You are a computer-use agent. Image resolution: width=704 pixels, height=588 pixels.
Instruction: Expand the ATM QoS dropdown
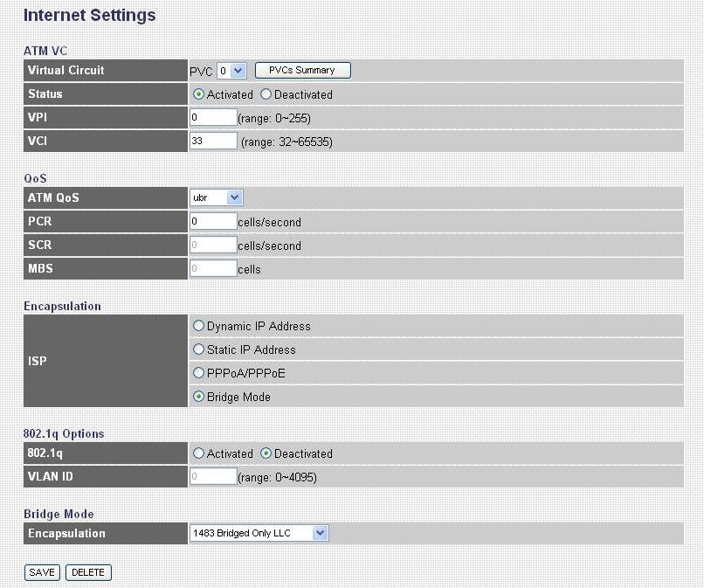point(216,197)
